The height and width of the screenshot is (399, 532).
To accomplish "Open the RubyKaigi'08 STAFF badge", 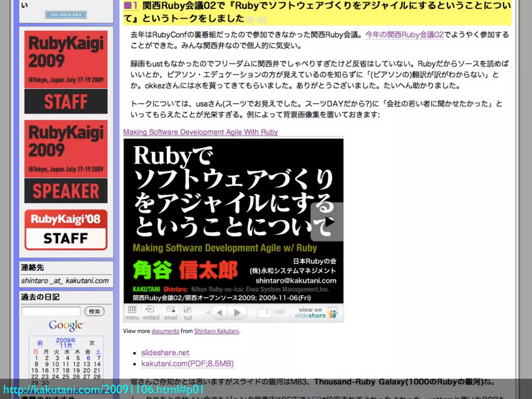I will click(66, 230).
